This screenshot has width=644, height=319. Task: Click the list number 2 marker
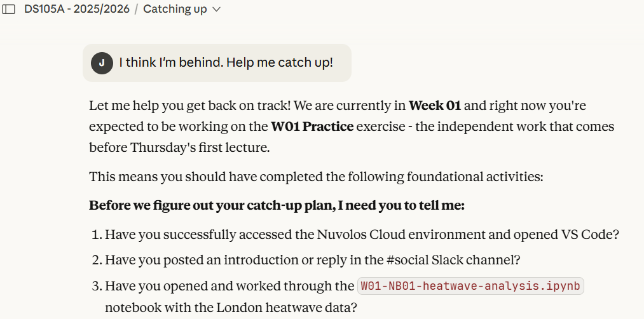tap(97, 260)
